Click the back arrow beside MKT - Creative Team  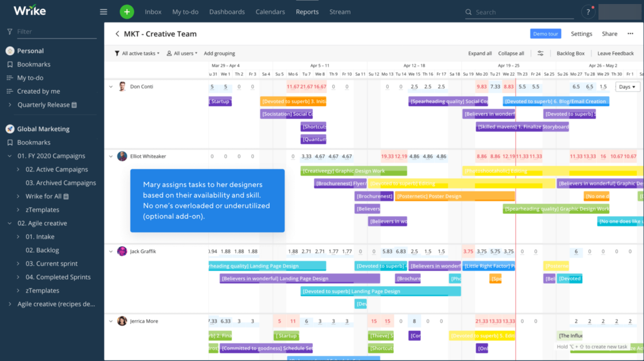117,34
